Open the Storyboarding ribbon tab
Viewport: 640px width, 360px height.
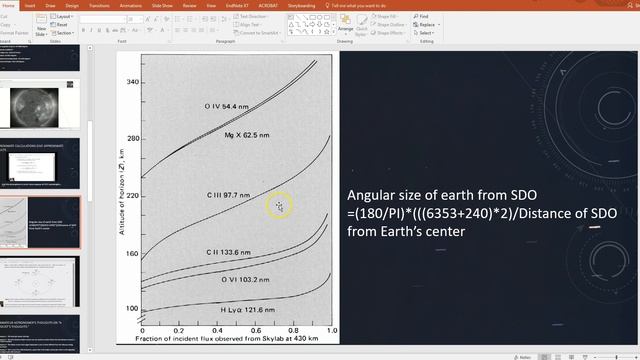pyautogui.click(x=302, y=6)
